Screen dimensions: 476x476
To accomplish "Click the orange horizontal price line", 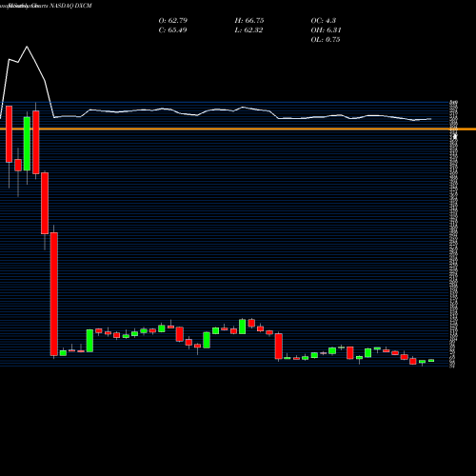I will pos(238,129).
